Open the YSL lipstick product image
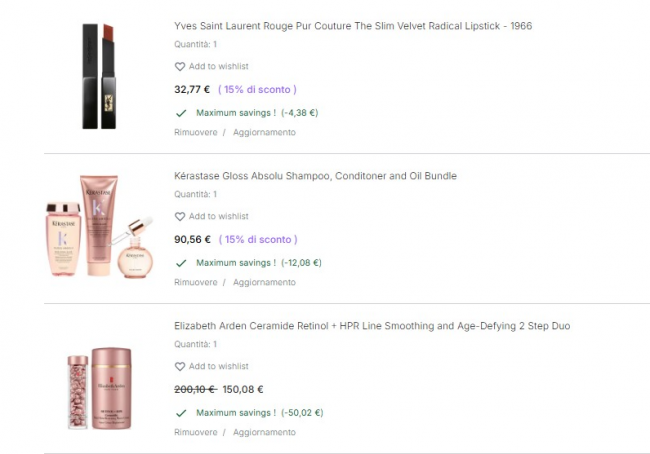The image size is (650, 454). [98, 76]
